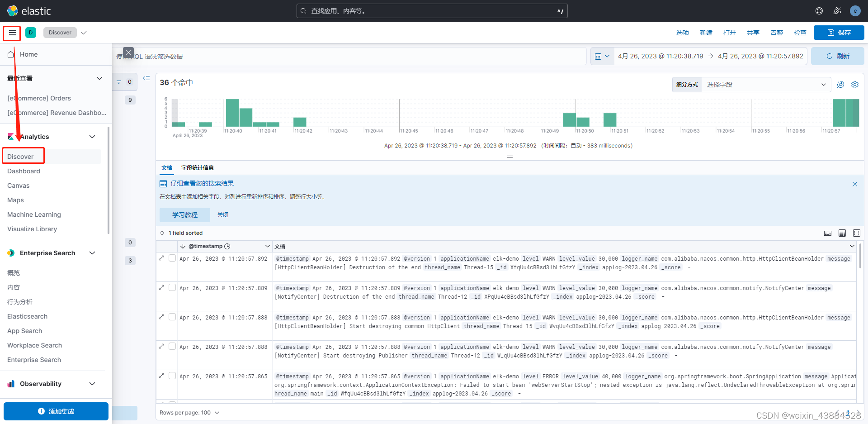Viewport: 868px width, 424px height.
Task: Click 检查 in the top menu
Action: pyautogui.click(x=800, y=33)
